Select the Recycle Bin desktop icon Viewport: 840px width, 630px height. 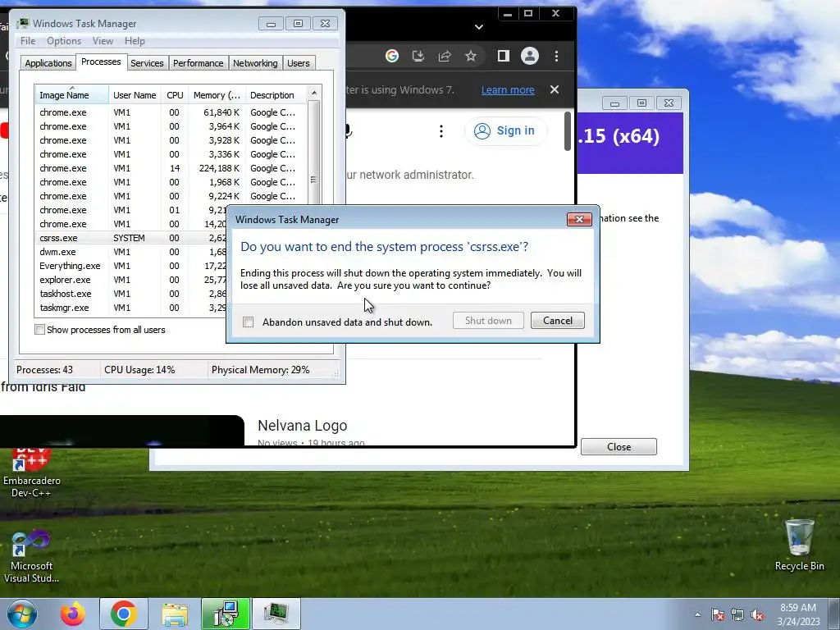pos(799,545)
